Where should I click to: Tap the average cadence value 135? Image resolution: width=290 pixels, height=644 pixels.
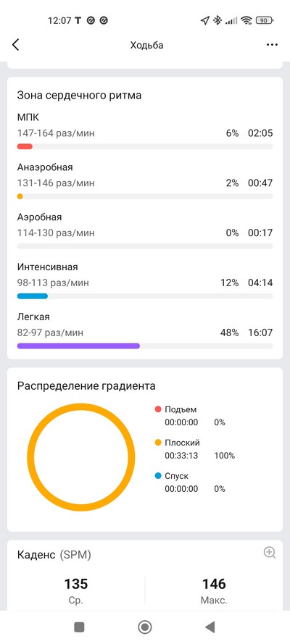pos(76,584)
